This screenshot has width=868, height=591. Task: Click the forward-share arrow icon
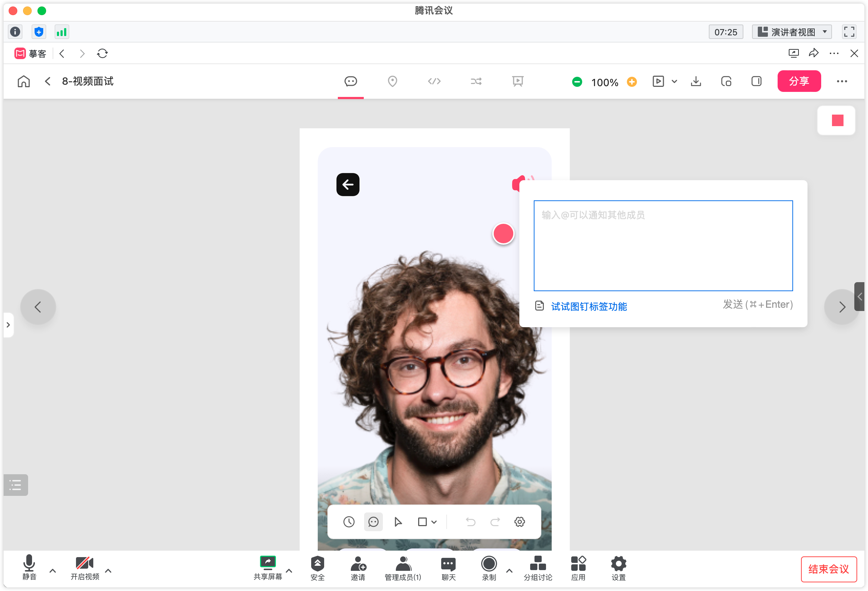tap(814, 53)
